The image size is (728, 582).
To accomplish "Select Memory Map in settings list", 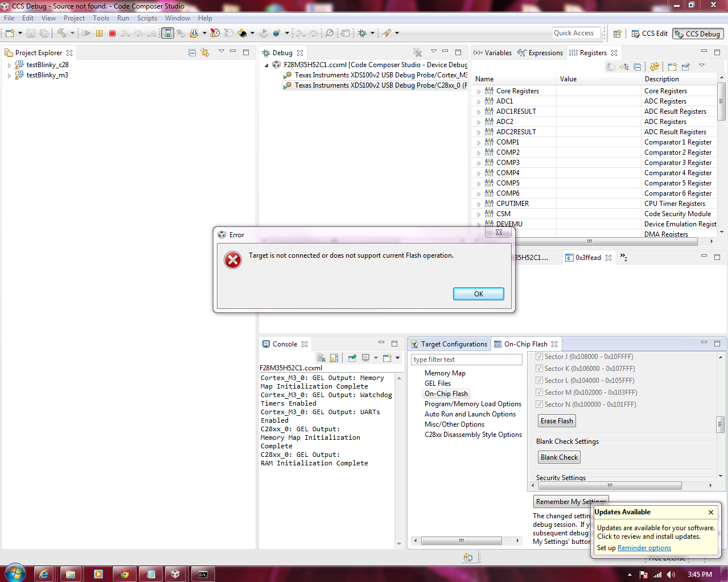I will (x=445, y=373).
